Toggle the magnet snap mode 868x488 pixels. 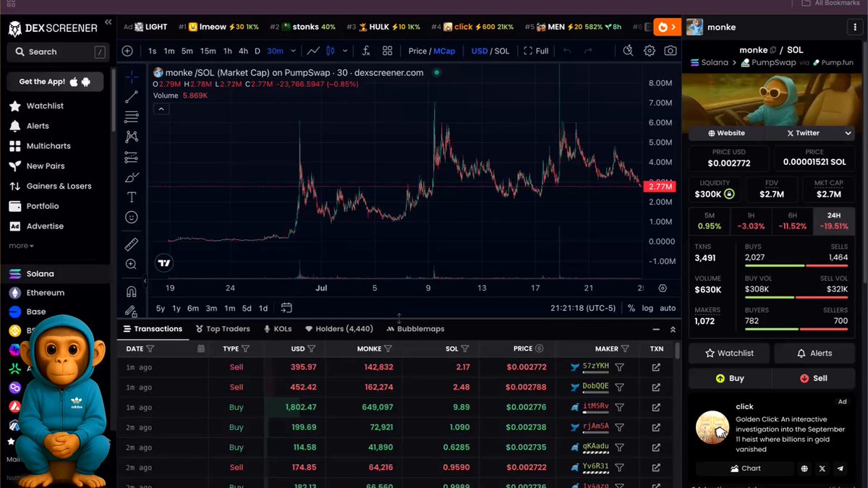(132, 292)
